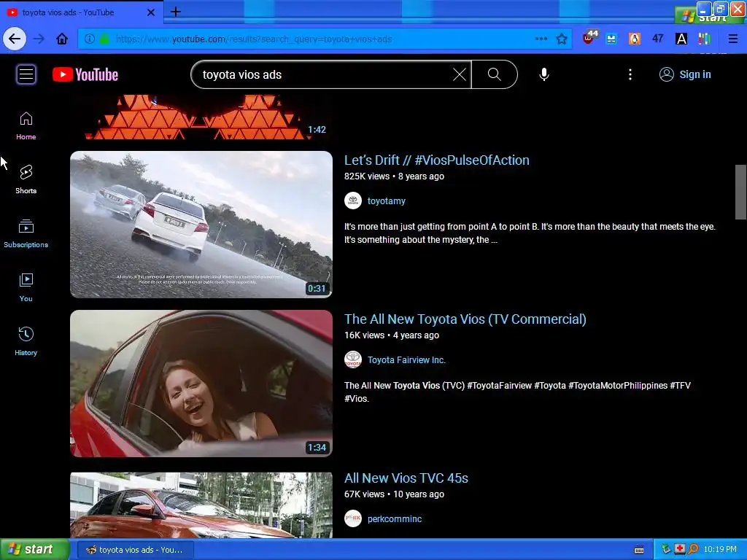Open the browser application hamburger menu
Viewport: 747px width, 560px height.
(x=732, y=39)
